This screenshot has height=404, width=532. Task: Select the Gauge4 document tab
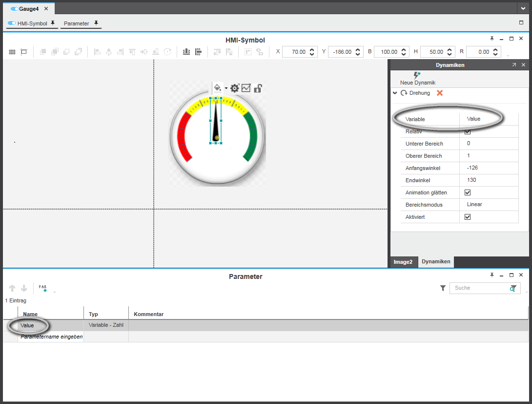pos(28,8)
